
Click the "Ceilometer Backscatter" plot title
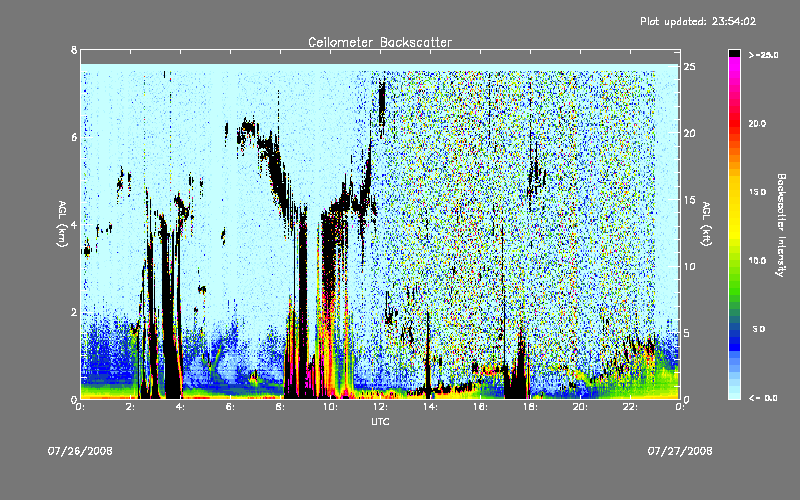coord(380,42)
